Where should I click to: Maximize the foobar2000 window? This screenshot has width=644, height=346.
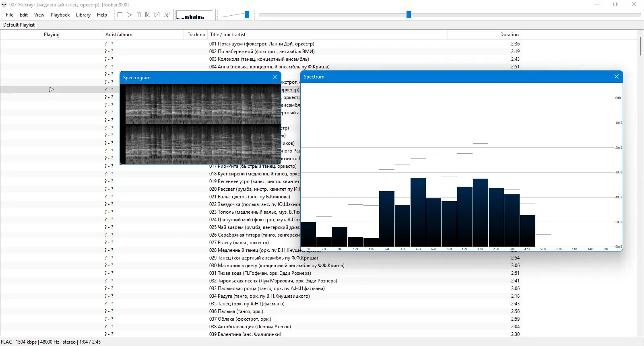[615, 4]
